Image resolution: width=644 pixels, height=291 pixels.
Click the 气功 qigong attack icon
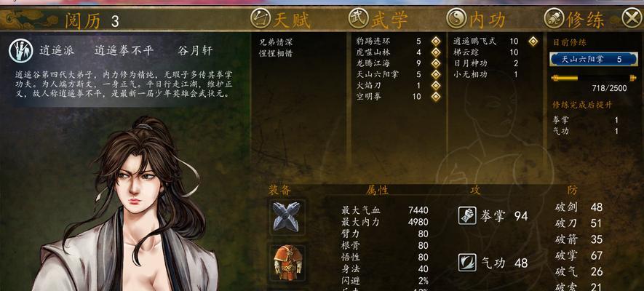click(x=467, y=263)
